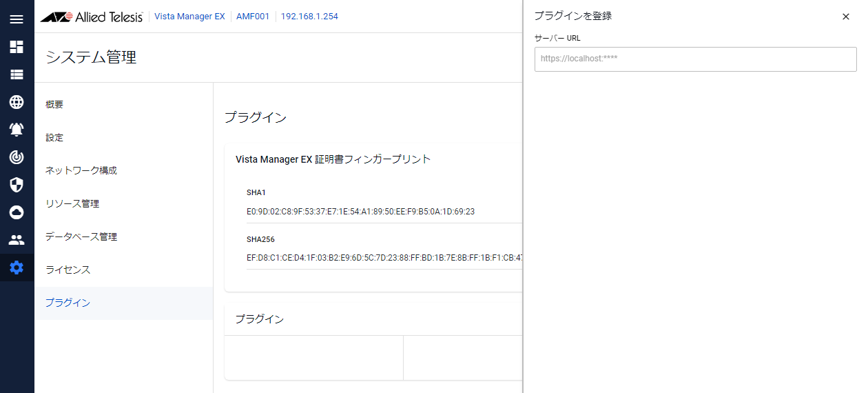The width and height of the screenshot is (868, 393).
Task: Click the SHA1 label
Action: coord(256,192)
